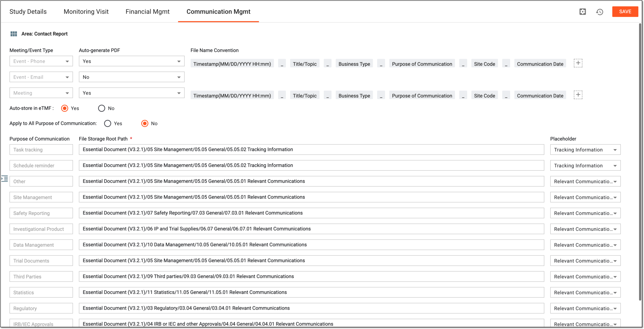Click the IRB/IEC Approvals root path field
The height and width of the screenshot is (329, 644).
(x=311, y=323)
